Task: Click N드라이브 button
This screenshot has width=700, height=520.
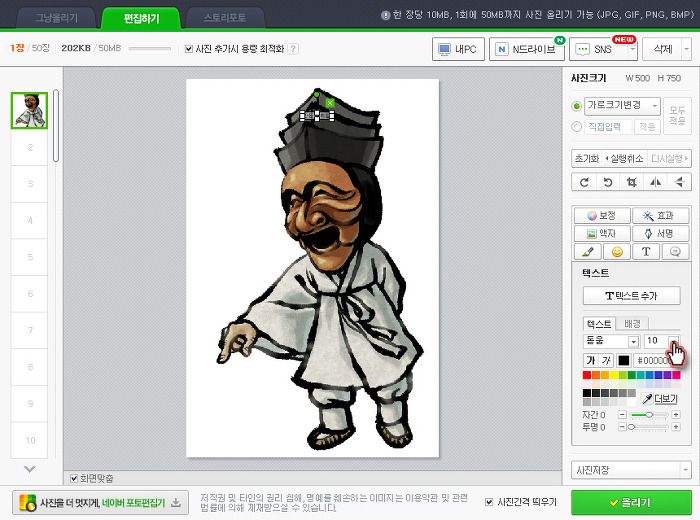Action: tap(527, 49)
